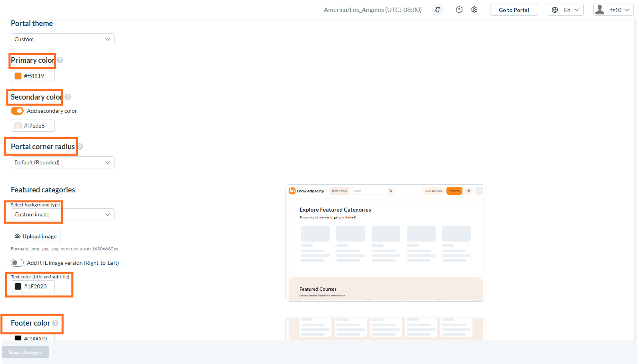
Task: Show Portal corner radius help icon
Action: tap(80, 146)
